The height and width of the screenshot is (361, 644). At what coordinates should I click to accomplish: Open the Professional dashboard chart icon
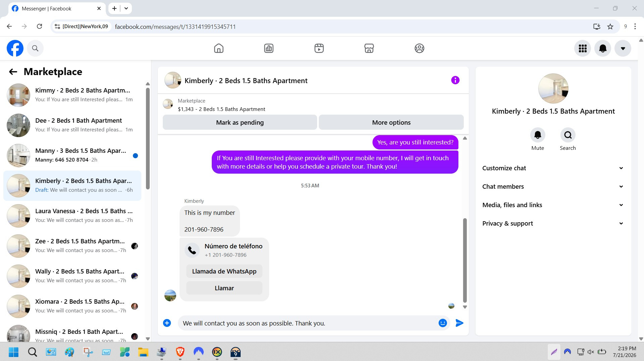(x=268, y=48)
